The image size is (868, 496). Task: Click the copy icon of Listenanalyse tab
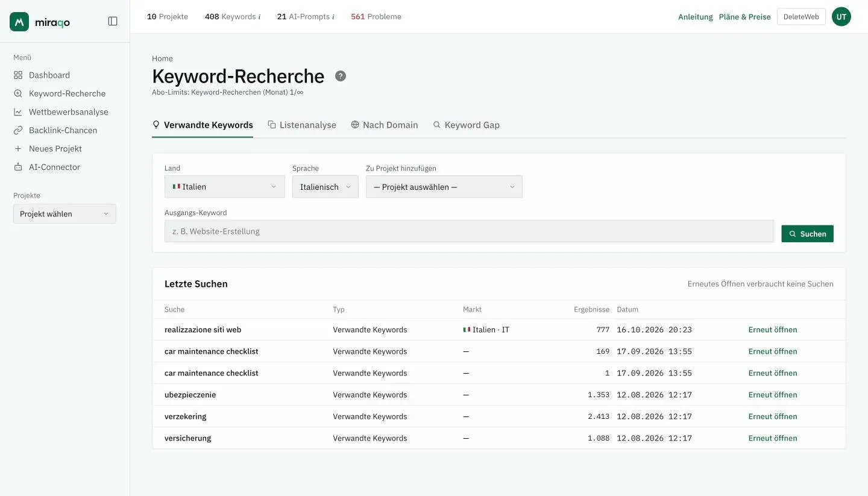pos(272,125)
